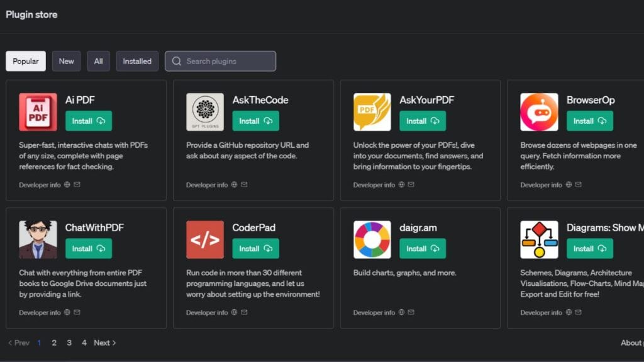
Task: Click the Ai PDF plugin logo
Action: 38,112
